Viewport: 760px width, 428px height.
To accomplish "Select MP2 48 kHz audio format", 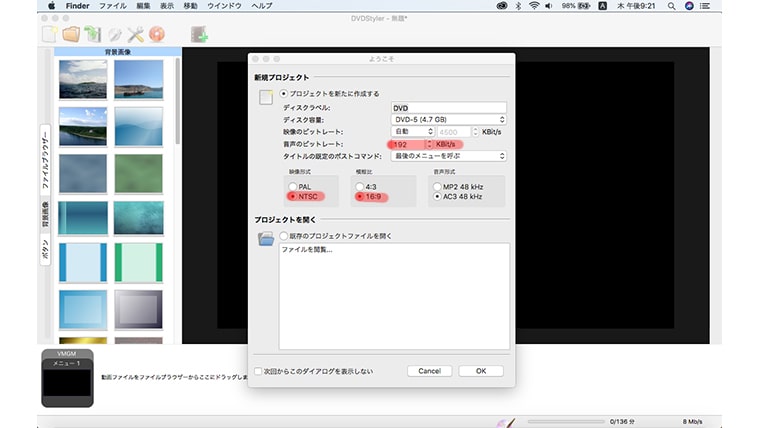I will pyautogui.click(x=437, y=187).
